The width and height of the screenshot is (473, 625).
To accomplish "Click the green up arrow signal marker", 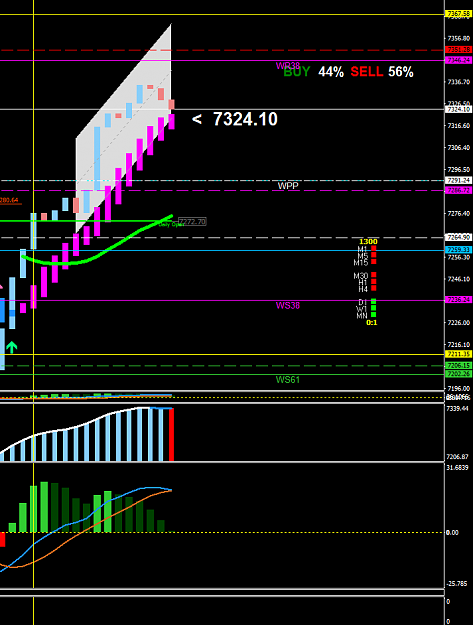I will (12, 347).
